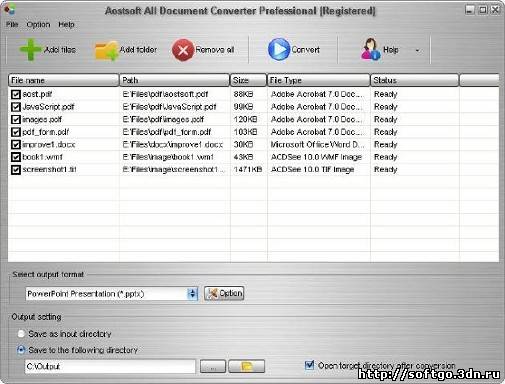Image resolution: width=505 pixels, height=384 pixels.
Task: Select the improve1.docx file name
Action: 49,145
